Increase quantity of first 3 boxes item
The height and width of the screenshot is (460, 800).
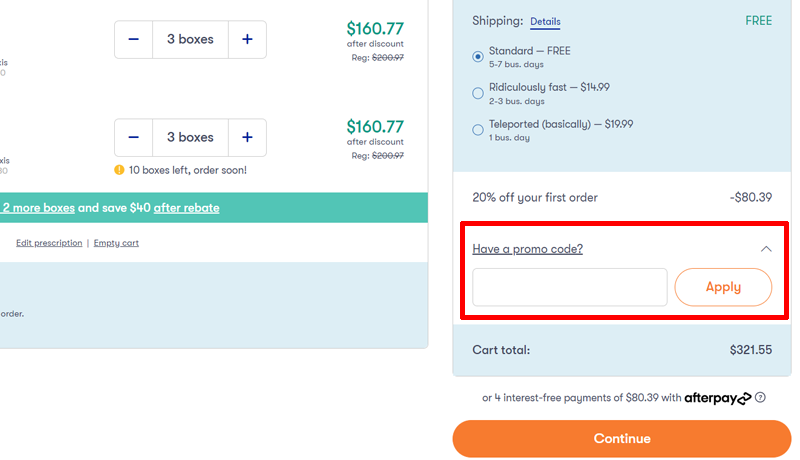(247, 40)
